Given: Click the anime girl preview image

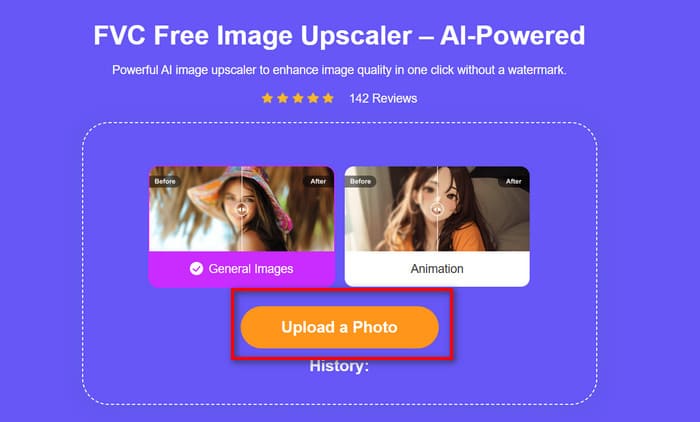Looking at the screenshot, I should 437,209.
